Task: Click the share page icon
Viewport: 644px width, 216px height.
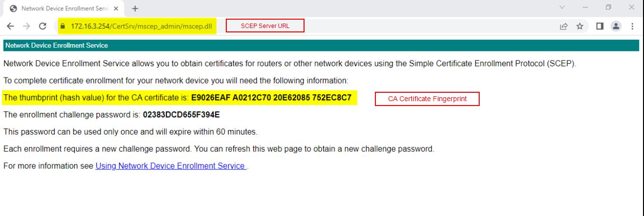Action: pos(564,27)
